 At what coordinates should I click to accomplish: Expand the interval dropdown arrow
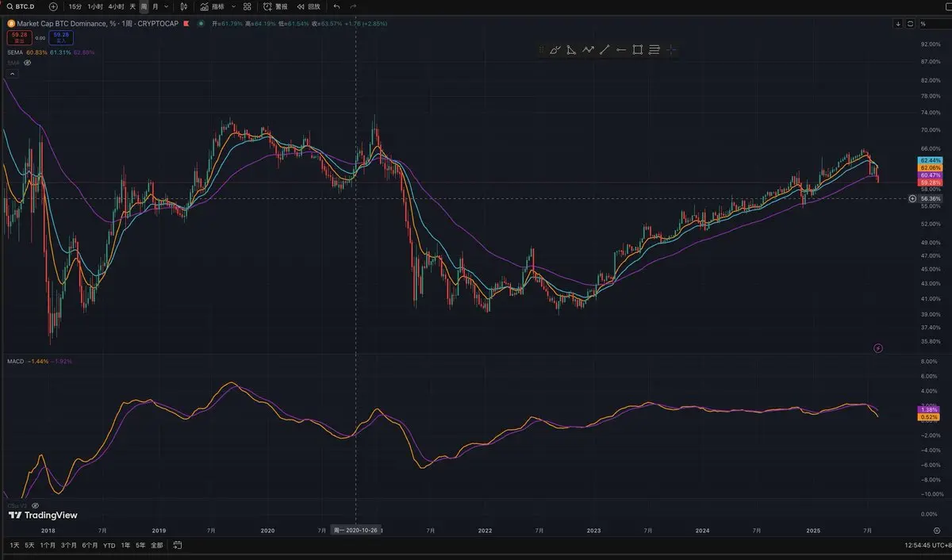point(166,6)
